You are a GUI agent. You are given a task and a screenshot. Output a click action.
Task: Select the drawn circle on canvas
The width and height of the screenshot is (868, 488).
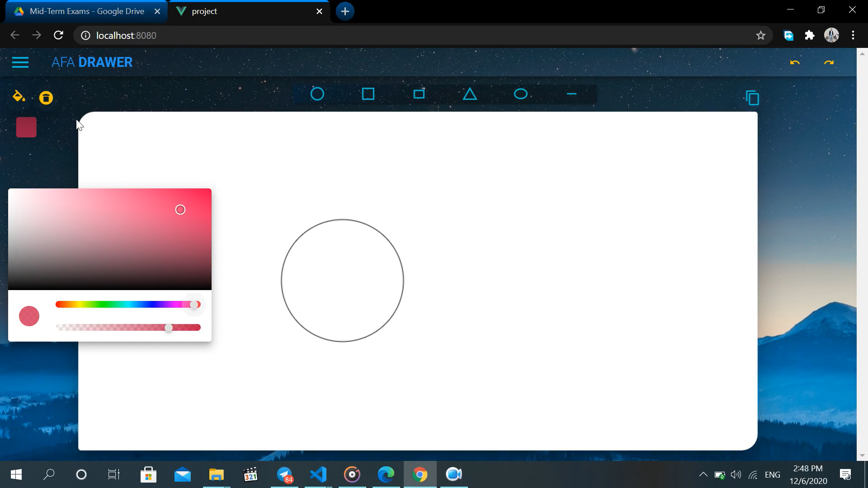pos(342,281)
